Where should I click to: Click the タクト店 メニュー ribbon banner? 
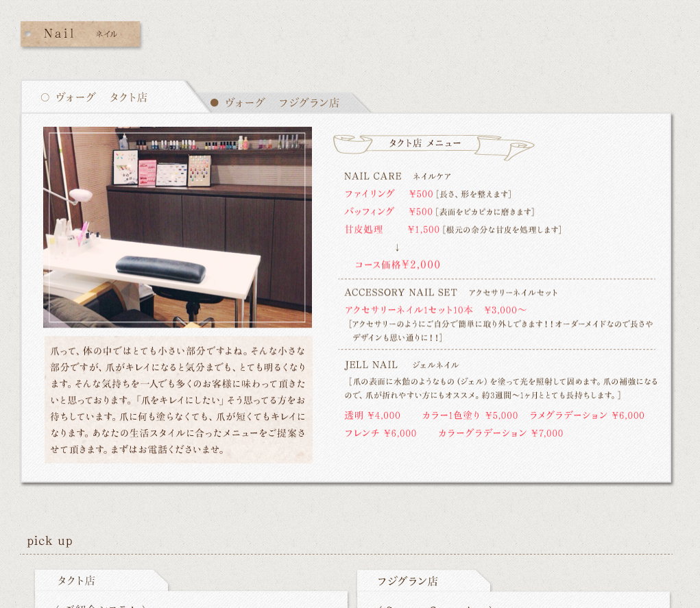click(433, 147)
